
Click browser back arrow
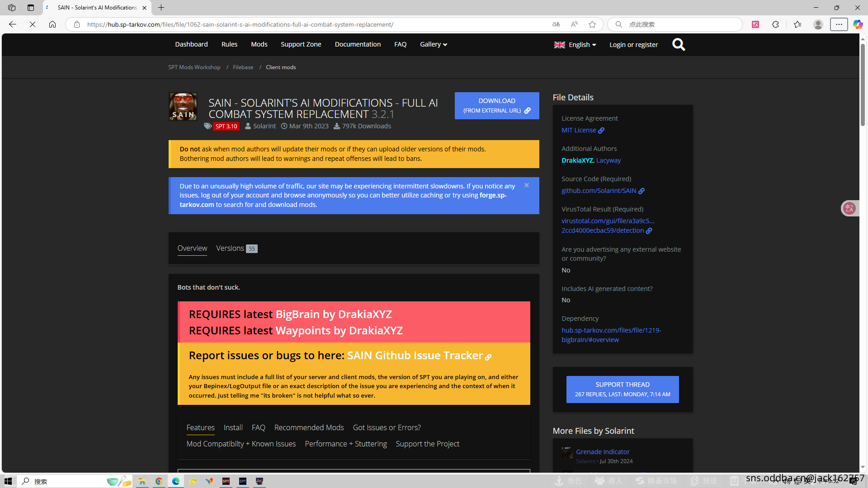point(13,24)
